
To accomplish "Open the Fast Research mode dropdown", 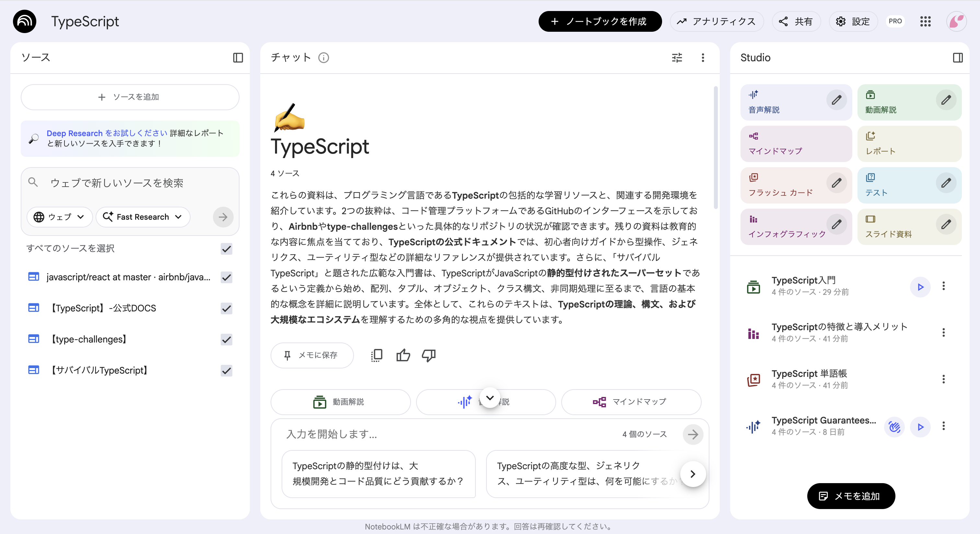I will [143, 217].
